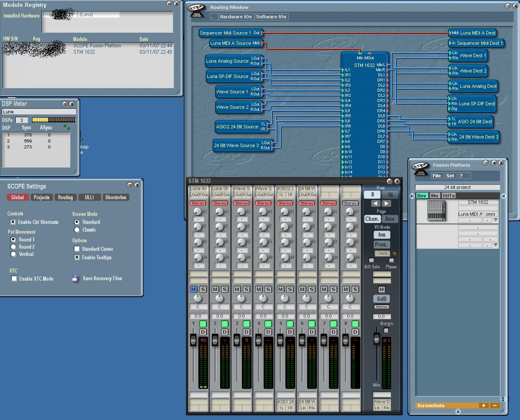Open the Luna MIDI A input selector
This screenshot has width=520, height=420.
[x=470, y=214]
